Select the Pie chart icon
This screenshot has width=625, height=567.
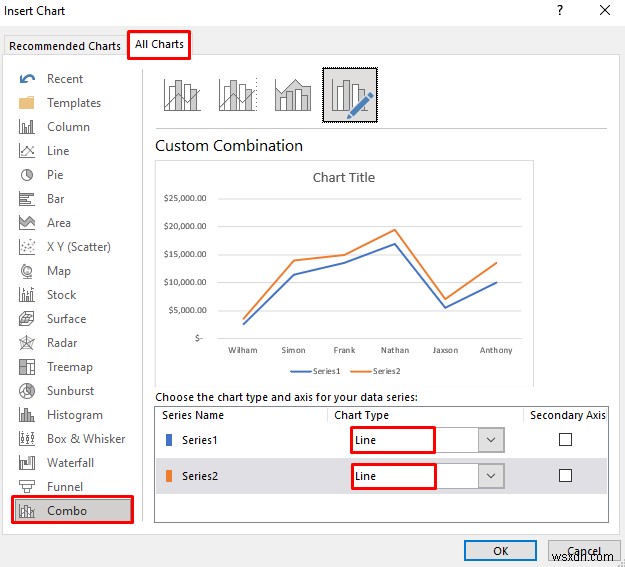coord(27,175)
